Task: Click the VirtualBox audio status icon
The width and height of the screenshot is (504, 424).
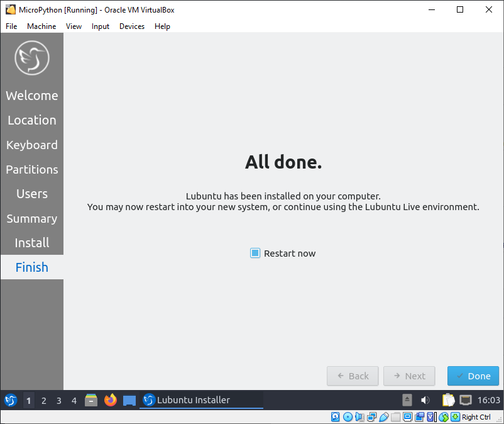Action: 359,417
